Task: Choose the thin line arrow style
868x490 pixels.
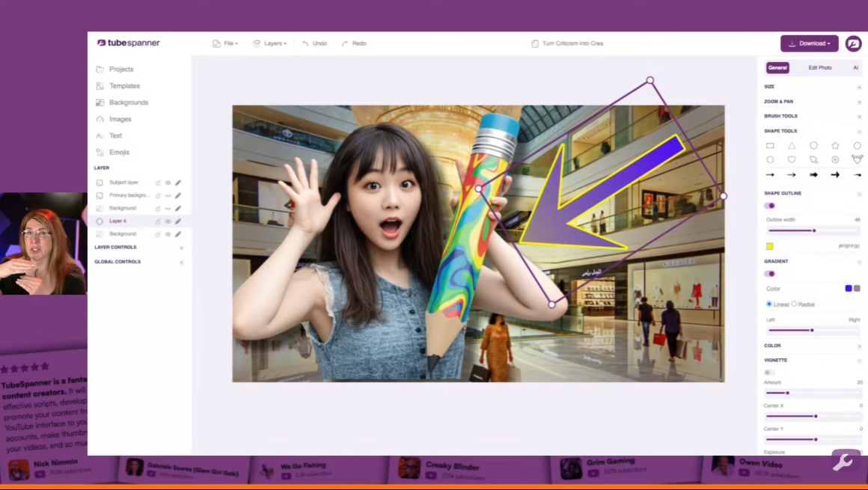Action: [x=770, y=175]
